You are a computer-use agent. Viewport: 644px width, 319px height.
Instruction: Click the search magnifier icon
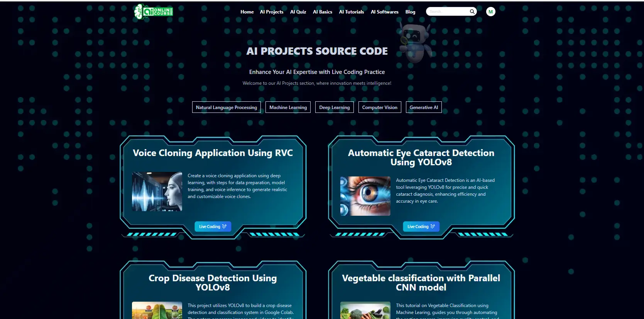[472, 12]
